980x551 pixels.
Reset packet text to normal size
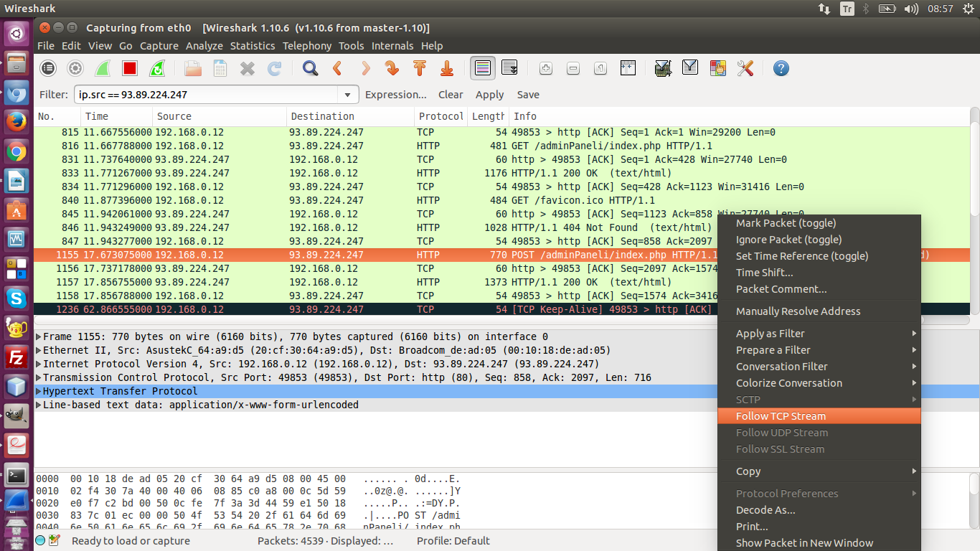[x=600, y=69]
